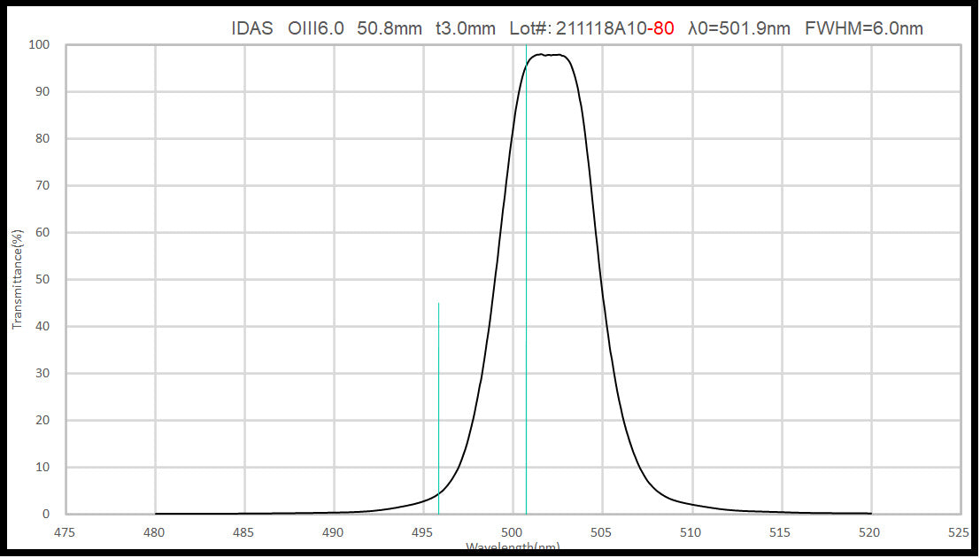Image resolution: width=980 pixels, height=558 pixels.
Task: Click the x-axis value "495"
Action: (x=422, y=533)
